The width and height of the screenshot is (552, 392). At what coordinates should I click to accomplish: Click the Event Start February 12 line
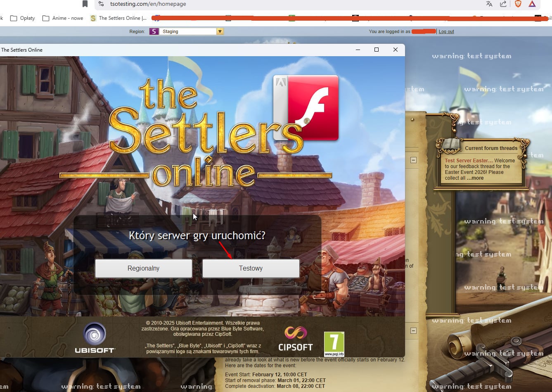pos(266,375)
